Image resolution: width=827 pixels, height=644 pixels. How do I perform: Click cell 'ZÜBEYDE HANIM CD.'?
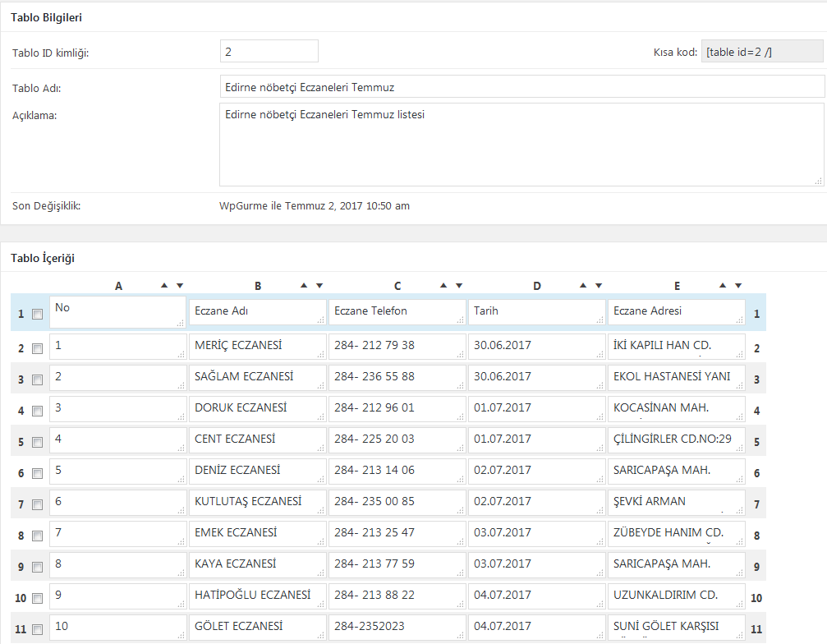click(x=677, y=533)
